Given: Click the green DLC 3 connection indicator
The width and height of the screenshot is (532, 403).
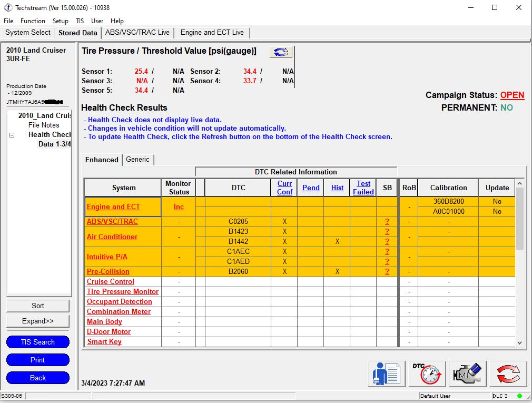Looking at the screenshot, I should 519,396.
